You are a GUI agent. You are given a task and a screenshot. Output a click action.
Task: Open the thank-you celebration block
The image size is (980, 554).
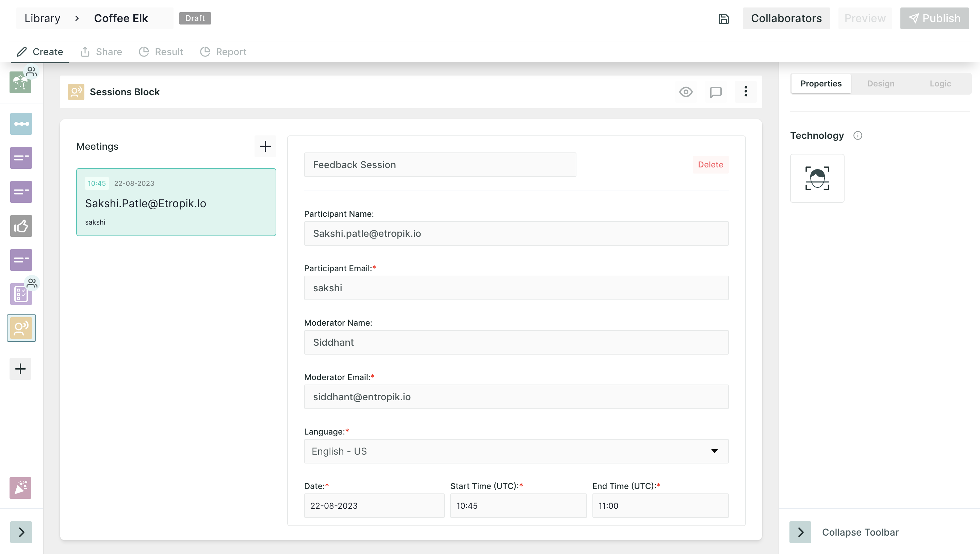point(20,488)
